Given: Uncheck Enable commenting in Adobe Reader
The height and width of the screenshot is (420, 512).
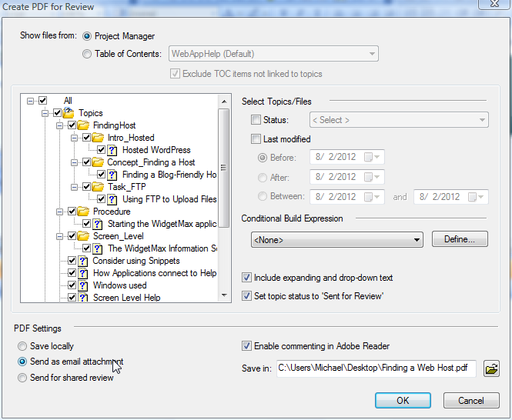Looking at the screenshot, I should (x=246, y=346).
